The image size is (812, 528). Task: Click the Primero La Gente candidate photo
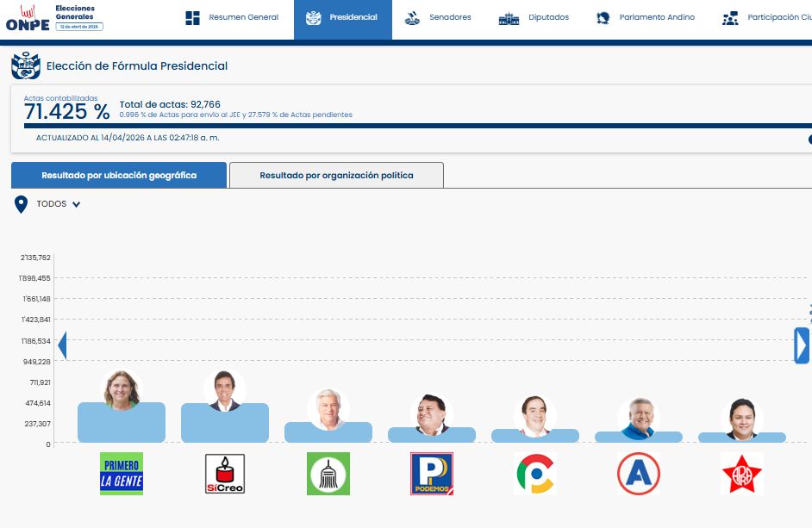tap(122, 390)
